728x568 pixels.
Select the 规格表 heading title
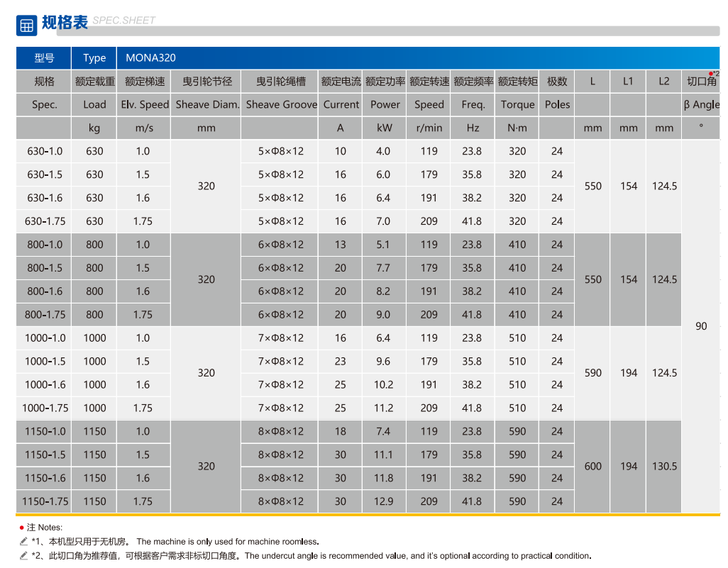click(65, 22)
